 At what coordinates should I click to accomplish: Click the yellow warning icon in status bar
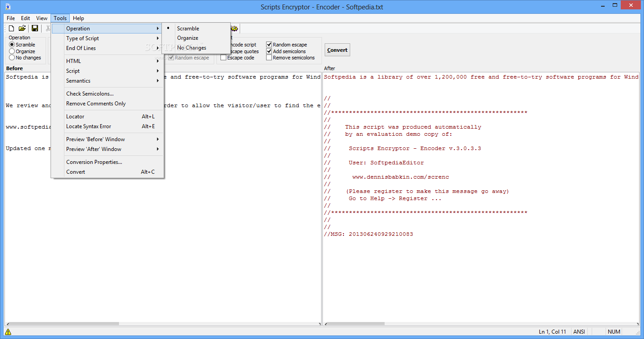coord(8,332)
